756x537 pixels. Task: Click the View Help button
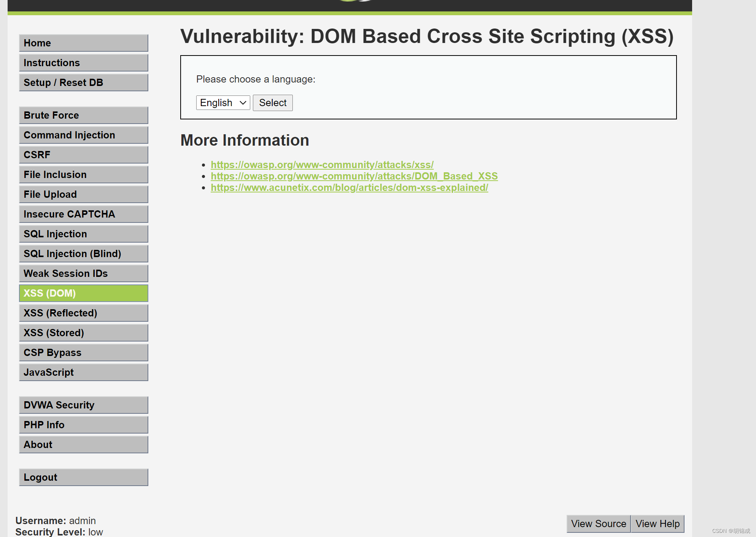pos(658,524)
